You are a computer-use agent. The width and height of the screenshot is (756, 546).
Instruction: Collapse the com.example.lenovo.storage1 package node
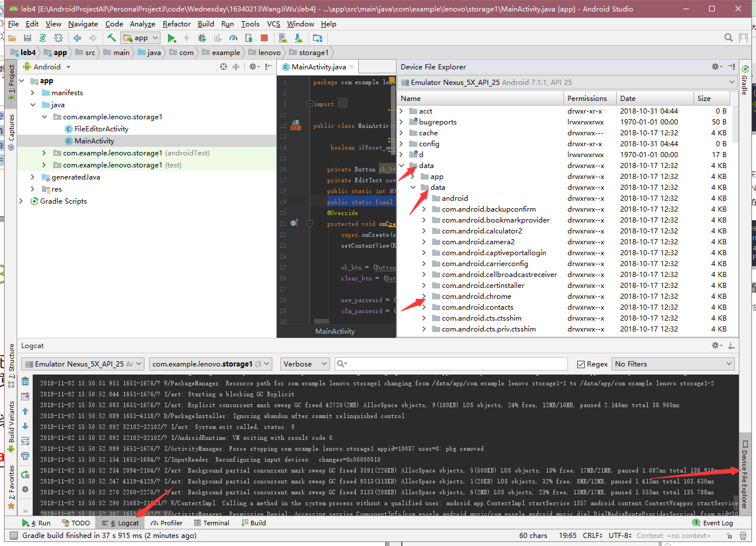click(x=44, y=117)
